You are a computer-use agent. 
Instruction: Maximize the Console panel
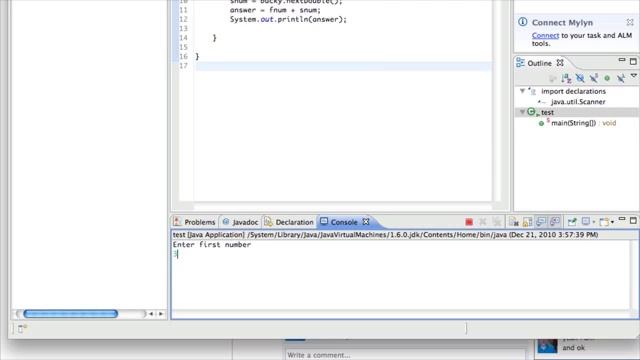coord(633,220)
